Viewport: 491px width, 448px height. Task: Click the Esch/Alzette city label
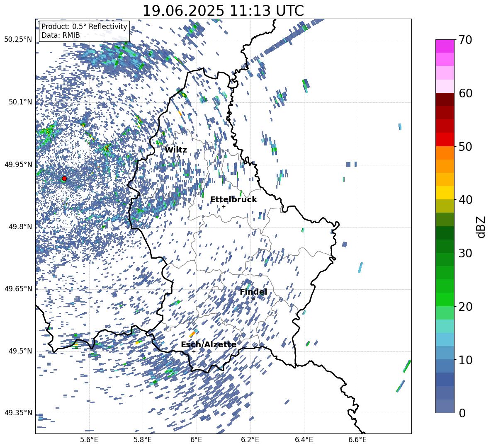coord(209,345)
